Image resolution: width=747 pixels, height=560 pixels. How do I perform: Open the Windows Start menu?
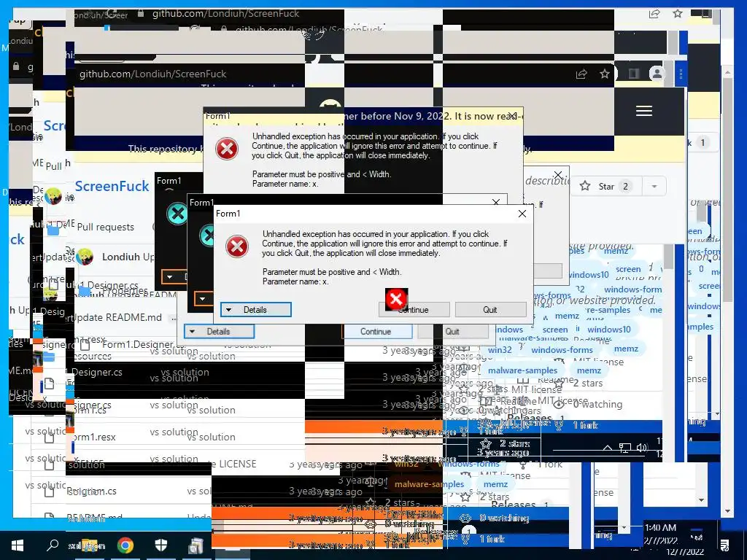18,545
